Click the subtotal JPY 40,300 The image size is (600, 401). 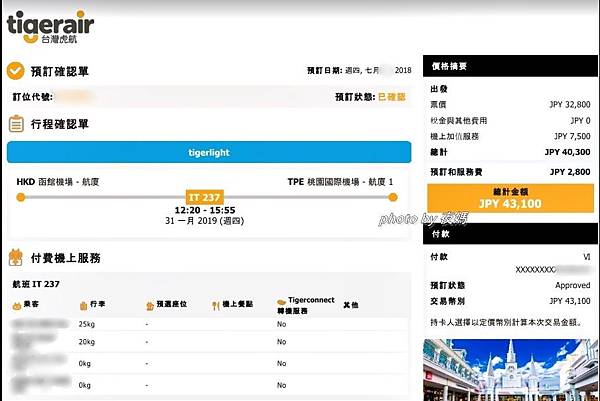pos(567,152)
